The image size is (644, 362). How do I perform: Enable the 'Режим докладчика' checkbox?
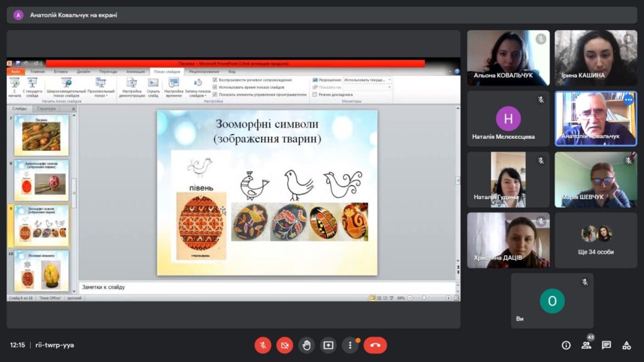[x=315, y=94]
